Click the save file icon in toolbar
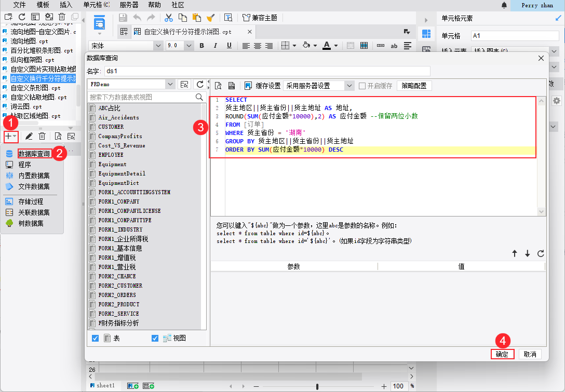Viewport: 565px width, 392px height. point(123,18)
